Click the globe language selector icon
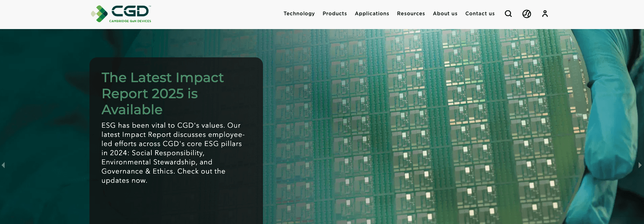Viewport: 644px width, 224px height. (527, 14)
